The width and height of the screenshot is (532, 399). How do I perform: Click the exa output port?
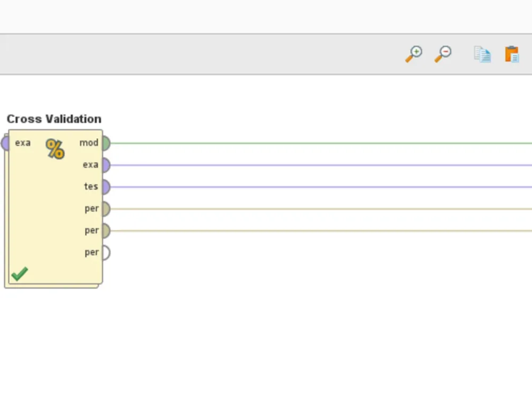tap(106, 165)
